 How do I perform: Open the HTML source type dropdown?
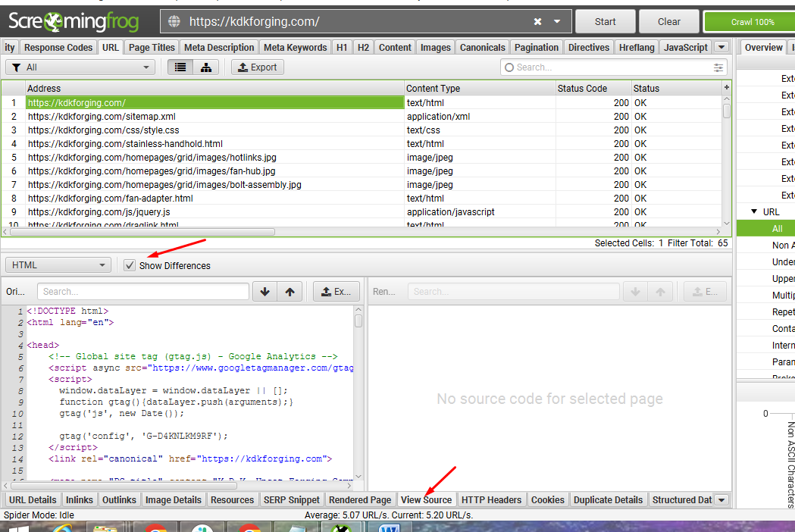pyautogui.click(x=58, y=264)
